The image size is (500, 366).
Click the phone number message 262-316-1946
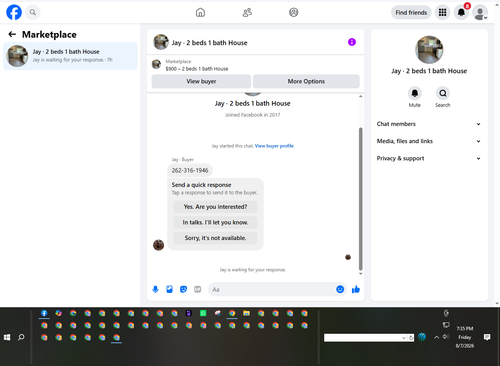(x=190, y=170)
